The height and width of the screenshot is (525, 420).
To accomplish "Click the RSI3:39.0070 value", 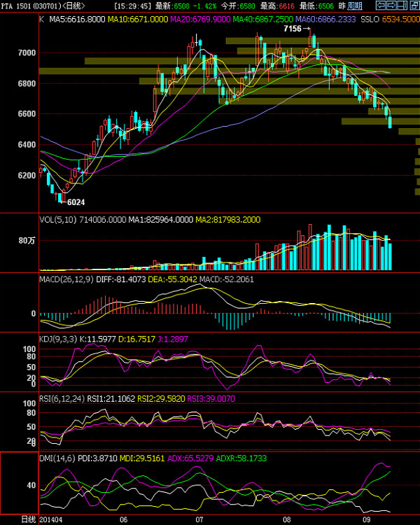I will point(211,399).
